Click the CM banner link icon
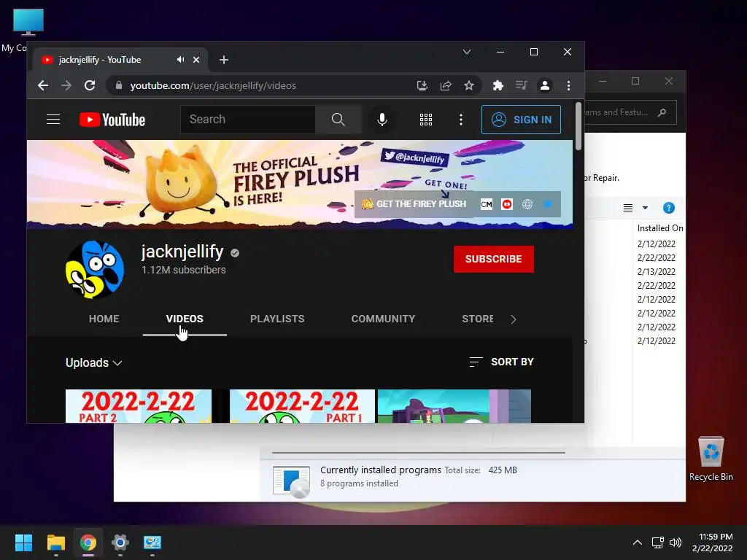This screenshot has width=747, height=560. click(x=487, y=204)
